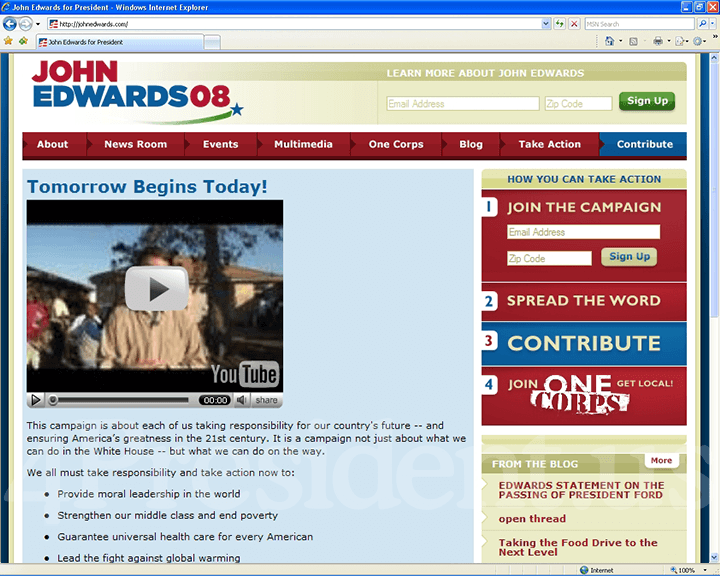Screen dimensions: 720x576
Task: Open the Multimedia menu item
Action: coord(303,144)
